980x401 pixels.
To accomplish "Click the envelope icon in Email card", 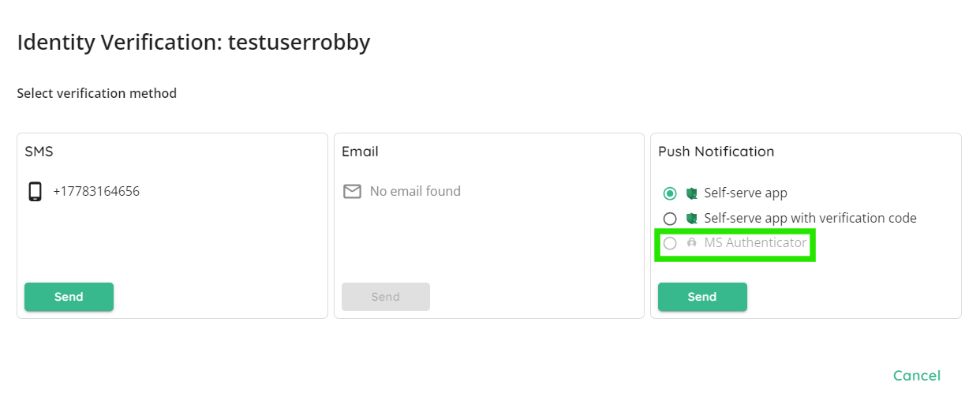I will 352,191.
